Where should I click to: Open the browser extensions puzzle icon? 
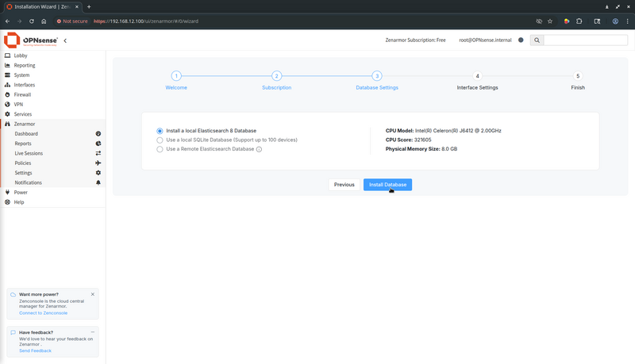(x=579, y=21)
